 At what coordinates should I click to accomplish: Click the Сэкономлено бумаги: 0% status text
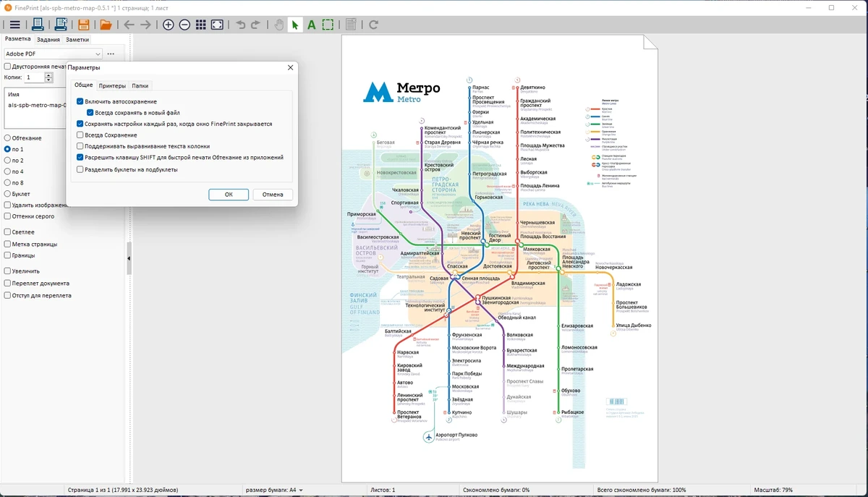tap(495, 490)
